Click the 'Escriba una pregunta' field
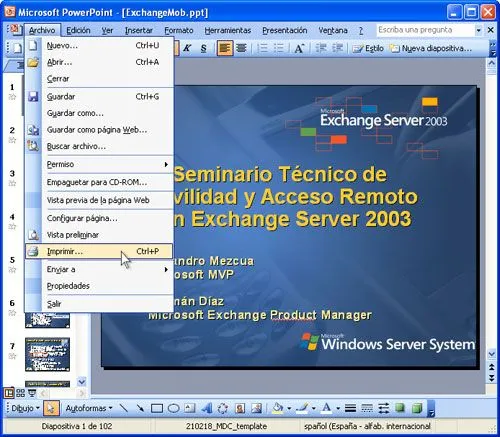 (425, 30)
